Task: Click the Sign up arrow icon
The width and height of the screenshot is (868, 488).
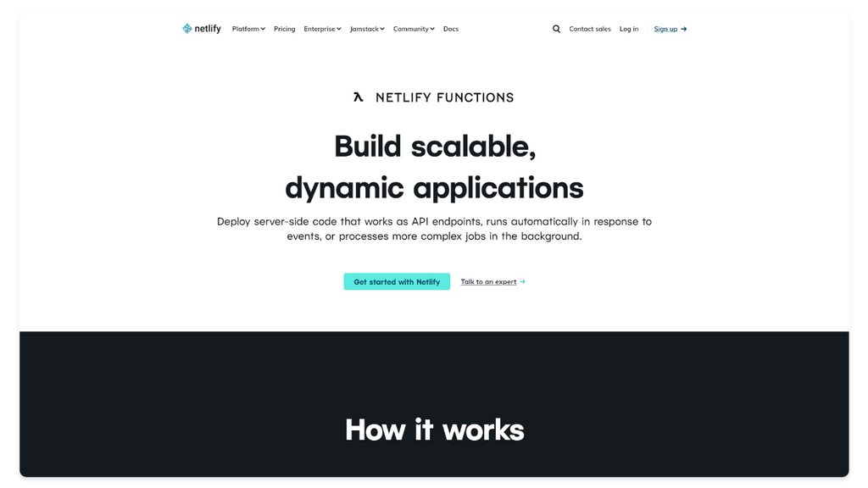Action: [684, 29]
